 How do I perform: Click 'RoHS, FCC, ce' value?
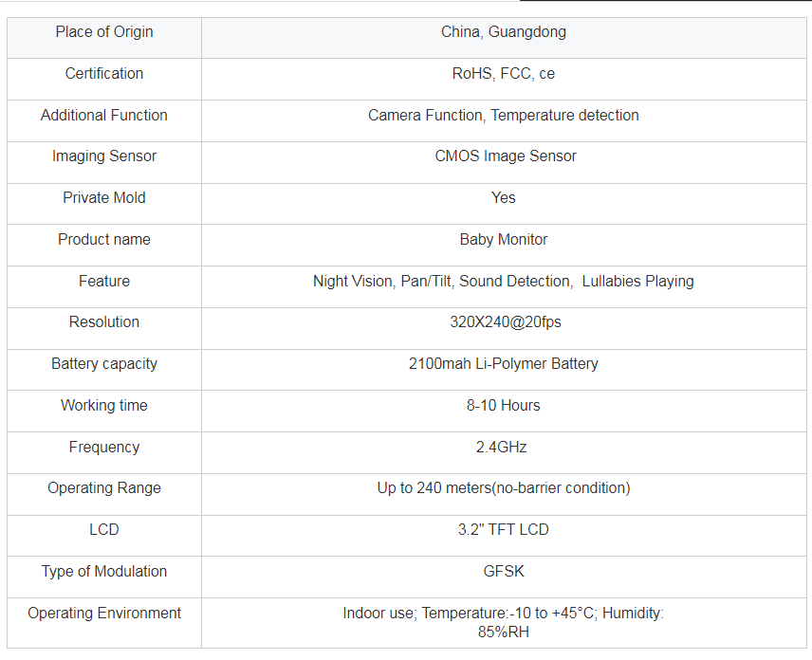tap(504, 74)
